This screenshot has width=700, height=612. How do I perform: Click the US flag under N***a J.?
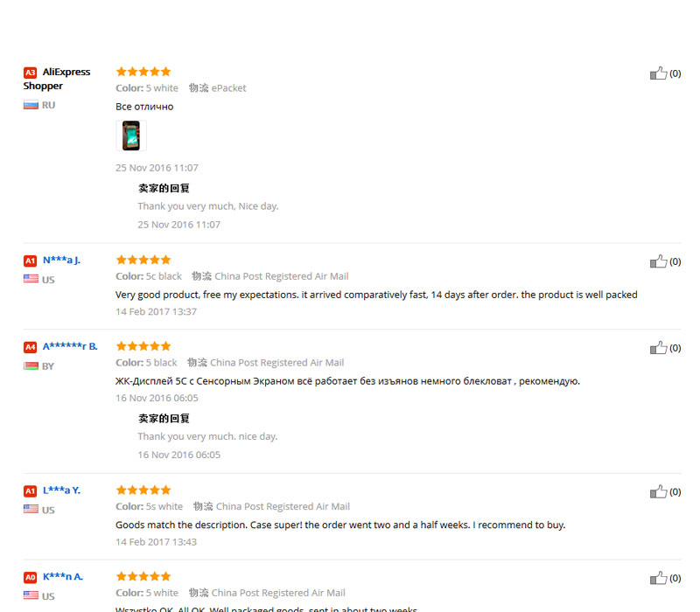[x=31, y=279]
